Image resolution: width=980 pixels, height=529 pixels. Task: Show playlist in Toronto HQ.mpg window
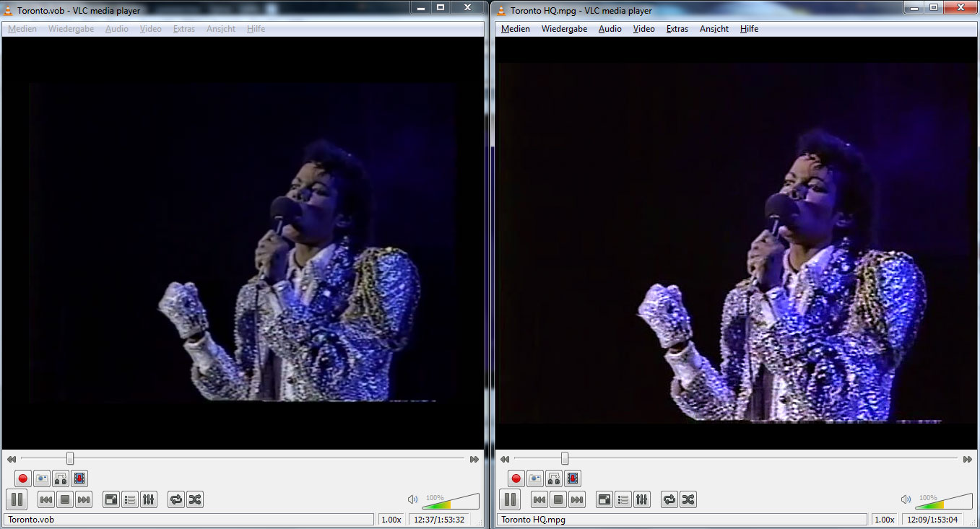coord(623,499)
